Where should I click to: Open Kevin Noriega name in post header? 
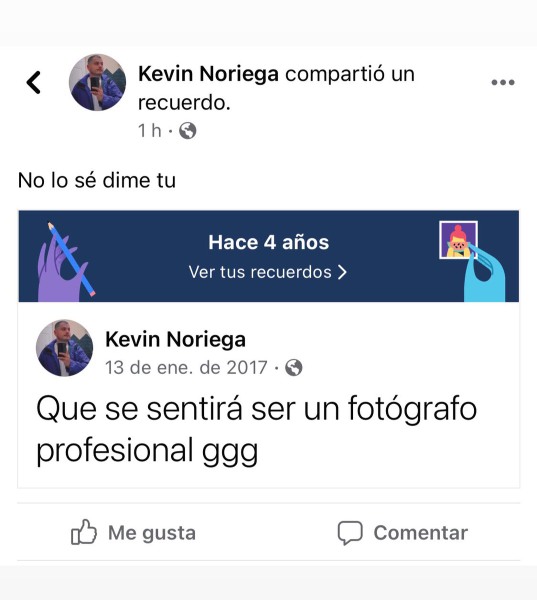click(x=208, y=73)
